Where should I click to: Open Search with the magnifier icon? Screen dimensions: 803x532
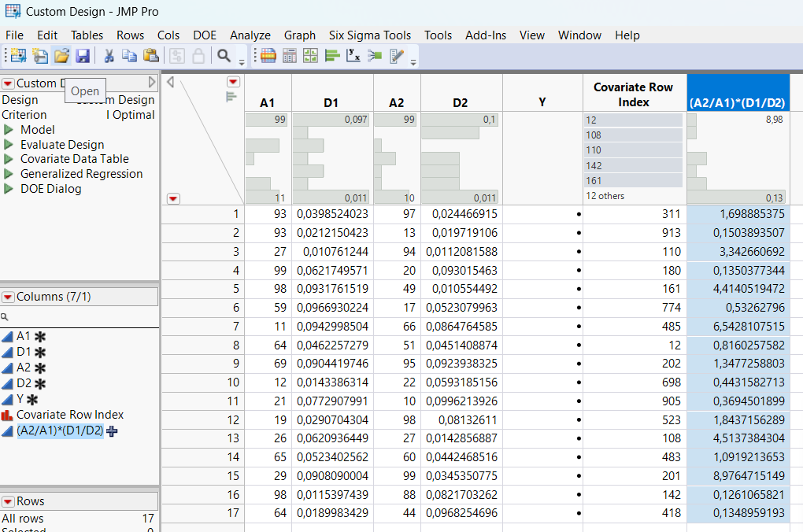point(224,56)
